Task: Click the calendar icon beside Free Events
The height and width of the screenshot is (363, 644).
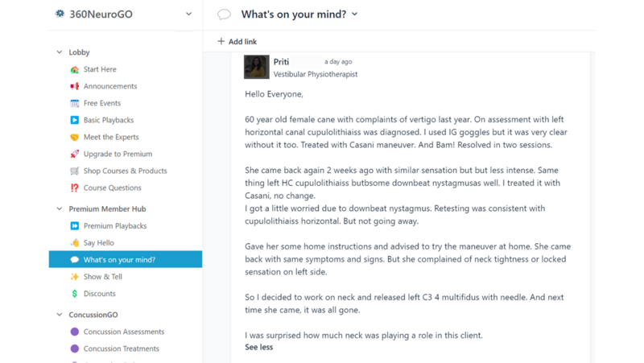Action: click(75, 103)
